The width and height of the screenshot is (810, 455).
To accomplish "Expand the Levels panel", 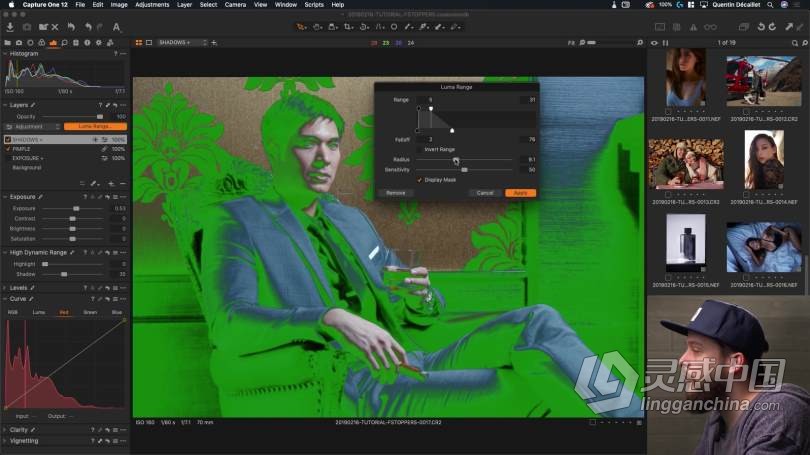I will [x=5, y=288].
